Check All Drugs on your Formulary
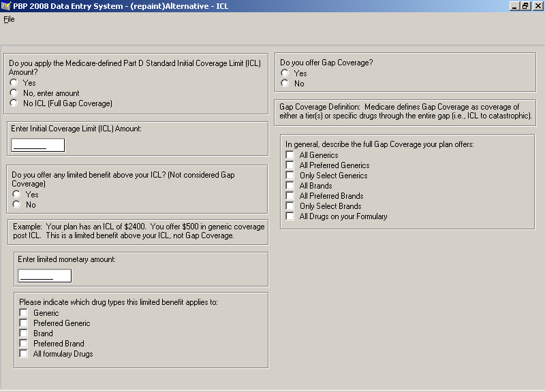 point(290,216)
